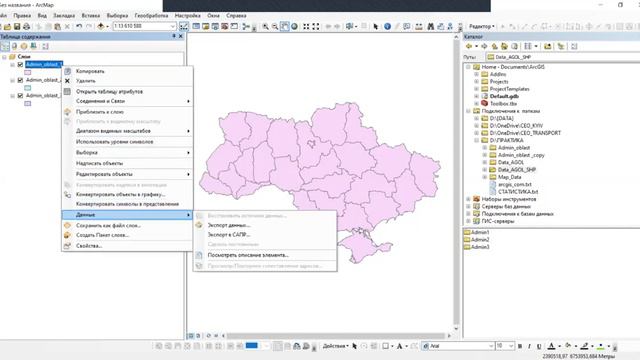Go up one level in Catalog

pyautogui.click(x=494, y=46)
